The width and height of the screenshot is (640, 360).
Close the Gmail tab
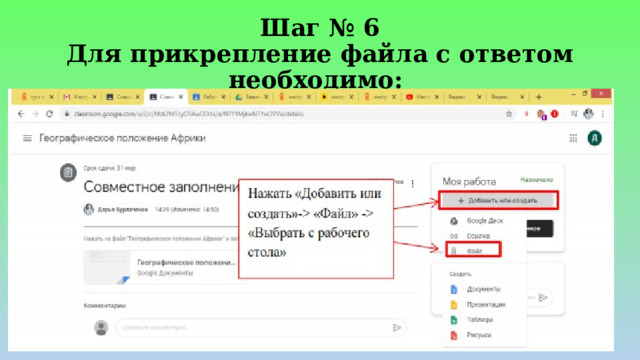[94, 97]
